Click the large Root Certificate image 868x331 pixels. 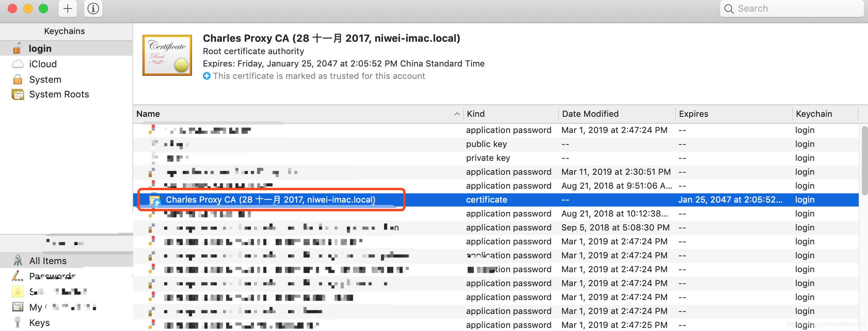coord(167,55)
